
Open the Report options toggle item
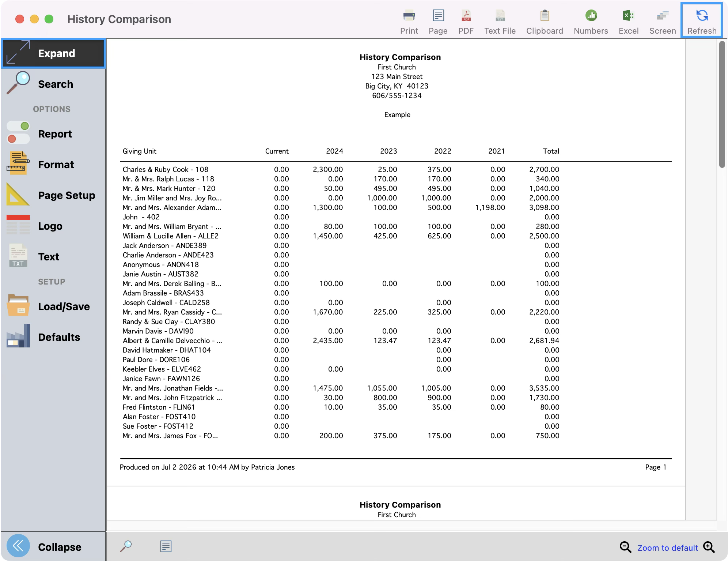click(x=54, y=134)
